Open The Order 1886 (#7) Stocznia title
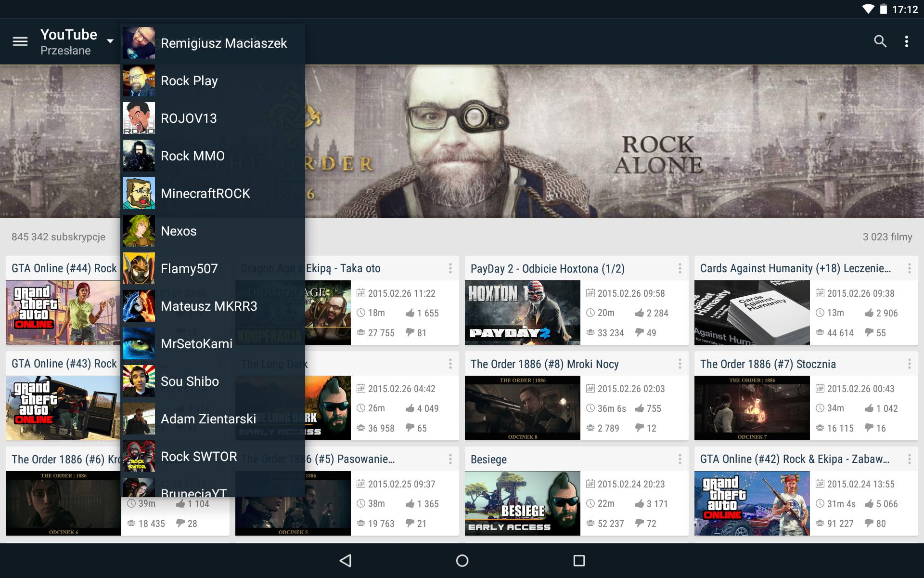 click(x=768, y=364)
